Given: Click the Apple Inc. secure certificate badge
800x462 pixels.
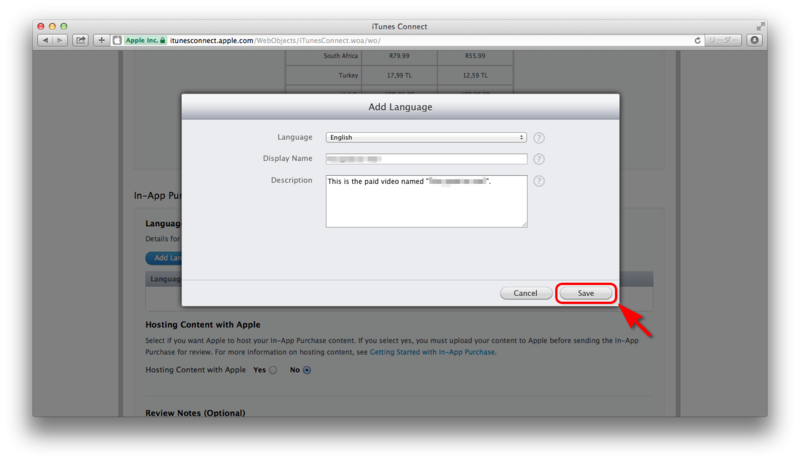Looking at the screenshot, I should point(145,40).
